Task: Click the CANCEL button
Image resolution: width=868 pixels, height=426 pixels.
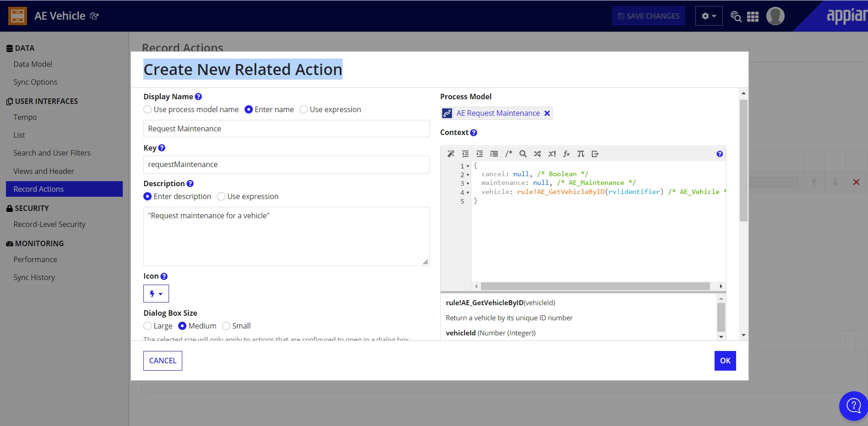Action: pyautogui.click(x=163, y=361)
